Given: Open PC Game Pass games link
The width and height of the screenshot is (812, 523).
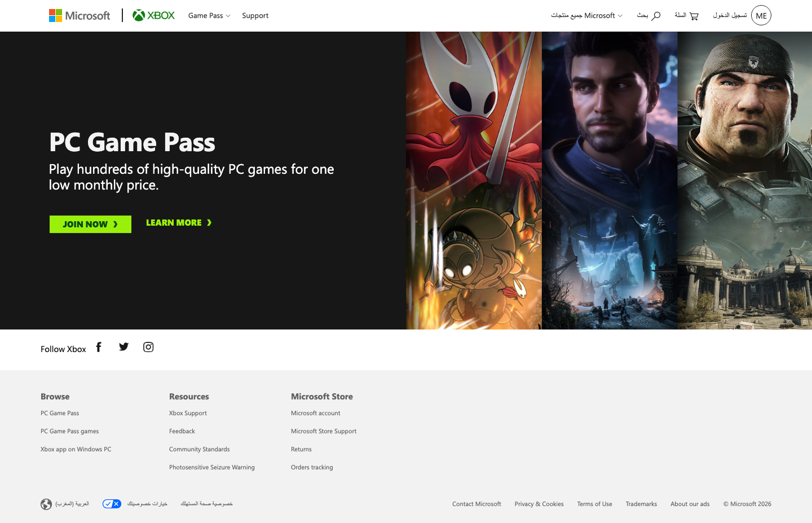Looking at the screenshot, I should coord(69,431).
